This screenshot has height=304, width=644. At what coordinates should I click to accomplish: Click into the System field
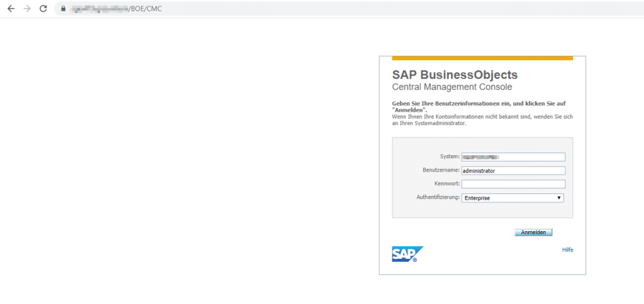point(513,157)
